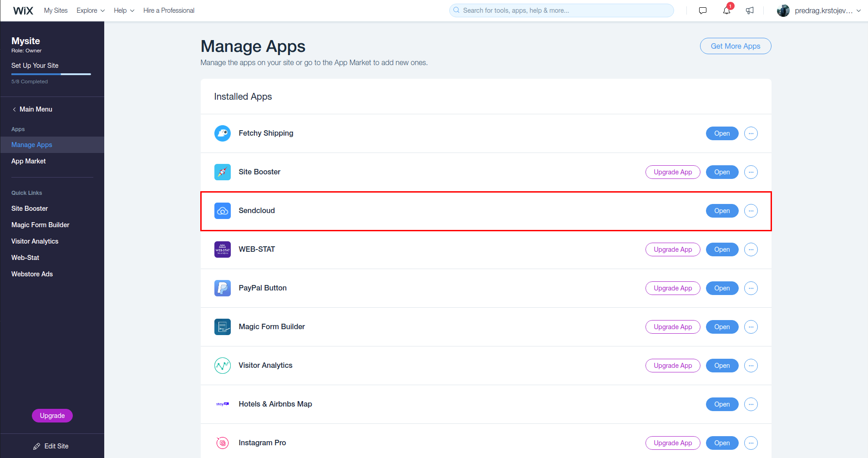Upgrade the Visitor Analytics app
Viewport: 868px width, 458px height.
click(673, 366)
